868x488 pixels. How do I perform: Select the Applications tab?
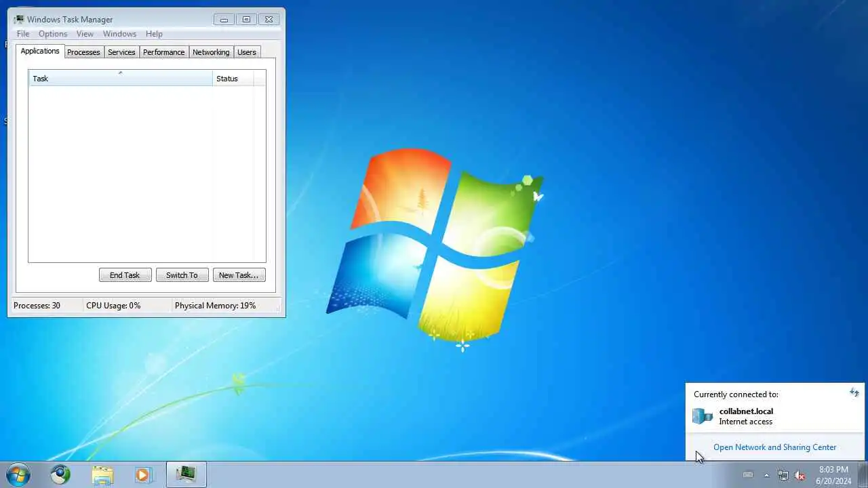click(40, 51)
